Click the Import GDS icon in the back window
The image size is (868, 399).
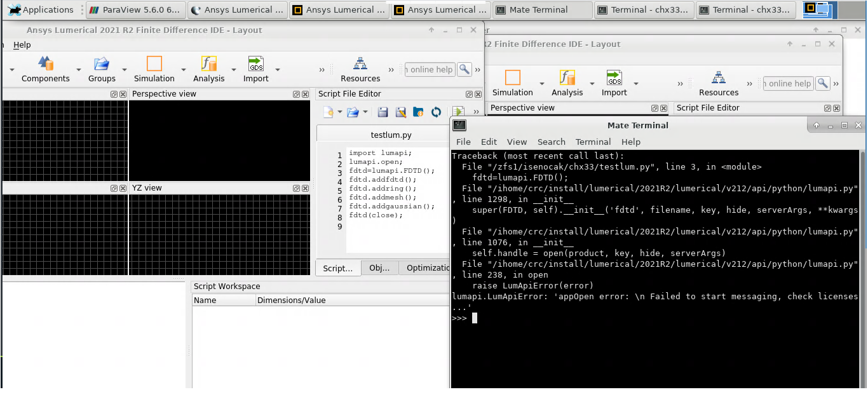point(614,78)
